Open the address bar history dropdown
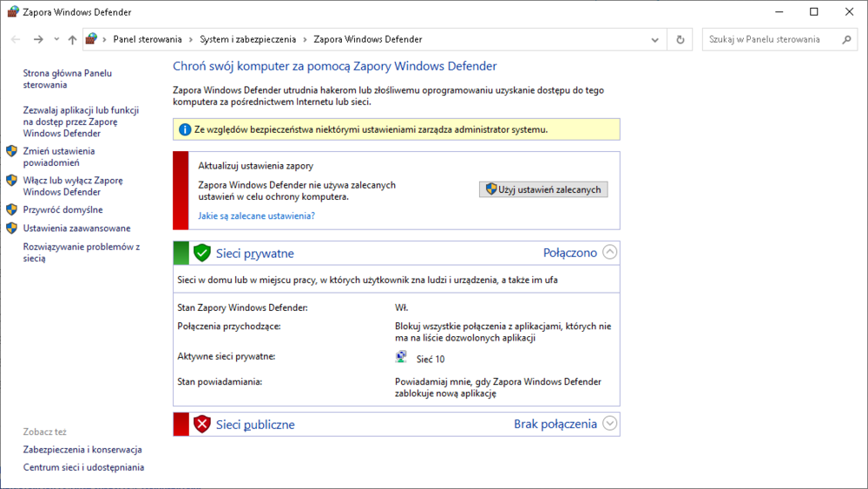Viewport: 868px width, 489px height. 654,40
